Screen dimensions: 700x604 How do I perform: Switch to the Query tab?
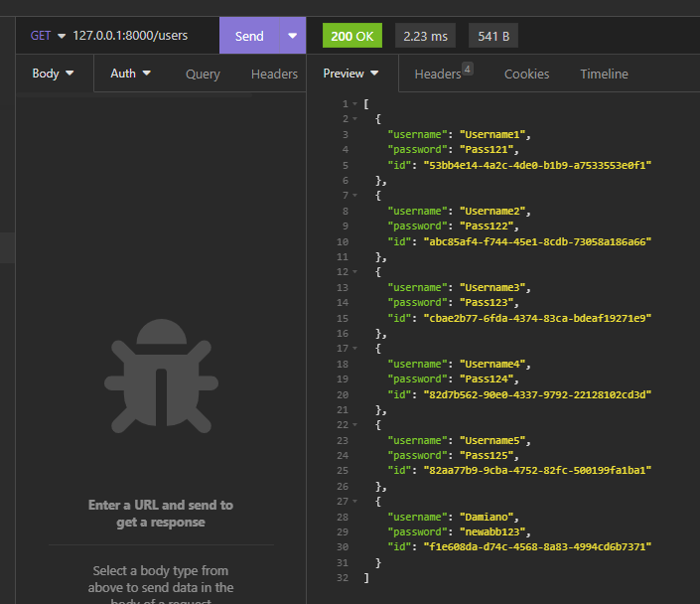[x=203, y=74]
